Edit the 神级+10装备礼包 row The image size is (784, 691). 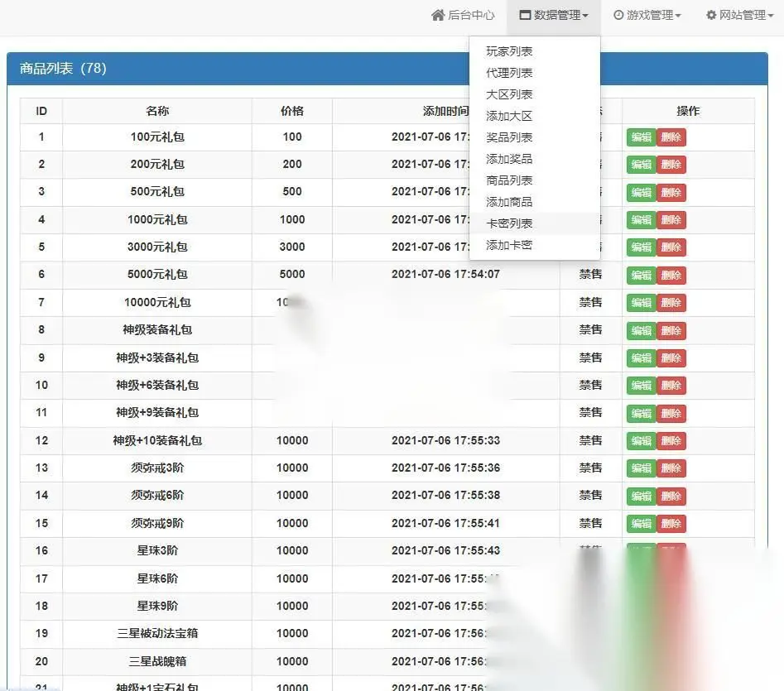(x=641, y=441)
